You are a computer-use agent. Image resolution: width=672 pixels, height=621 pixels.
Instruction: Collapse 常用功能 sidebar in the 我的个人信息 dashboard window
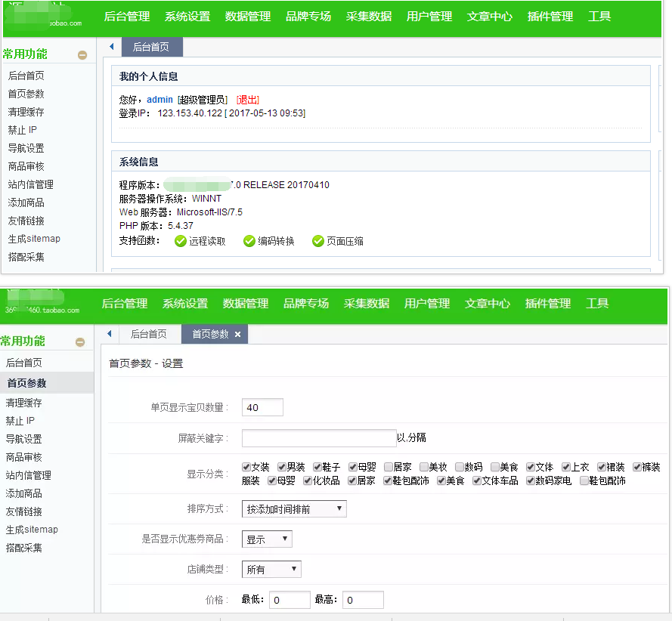click(x=82, y=55)
